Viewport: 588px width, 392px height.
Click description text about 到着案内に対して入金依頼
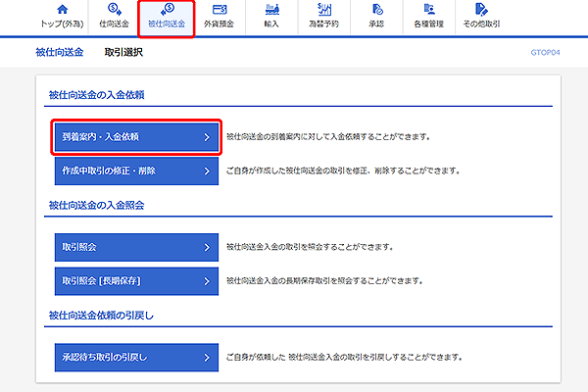tap(328, 137)
